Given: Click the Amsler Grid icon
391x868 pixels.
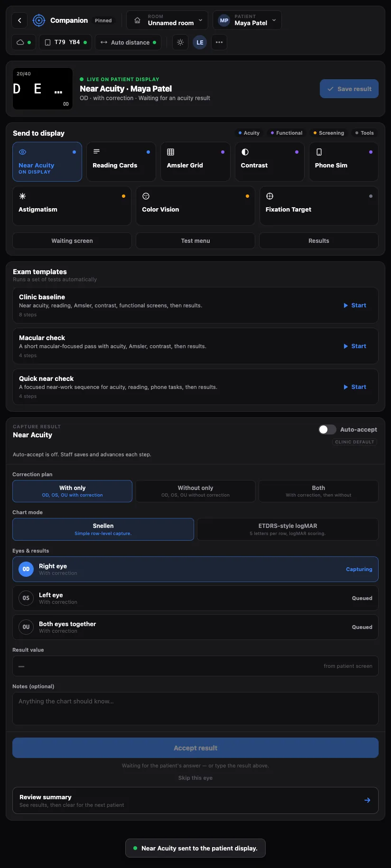Looking at the screenshot, I should point(171,152).
